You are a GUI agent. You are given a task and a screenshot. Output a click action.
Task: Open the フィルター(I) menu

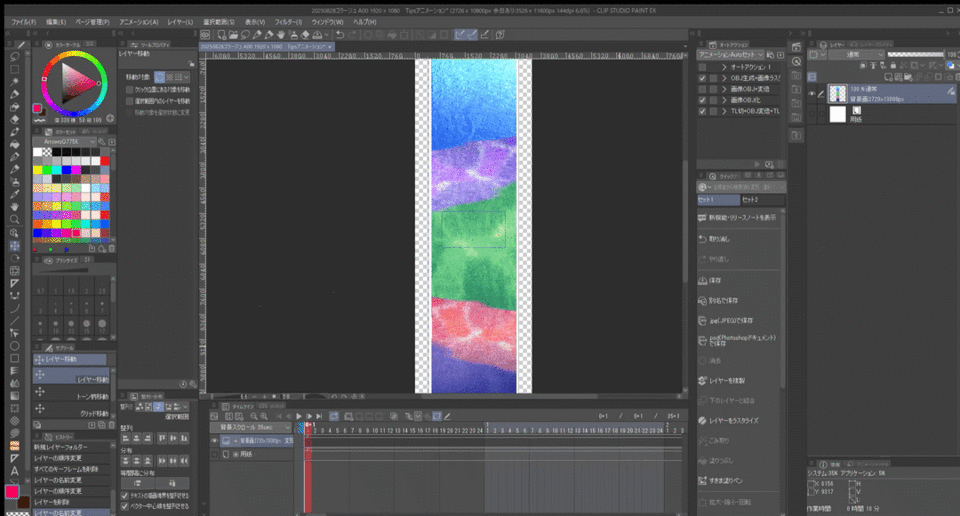point(290,21)
